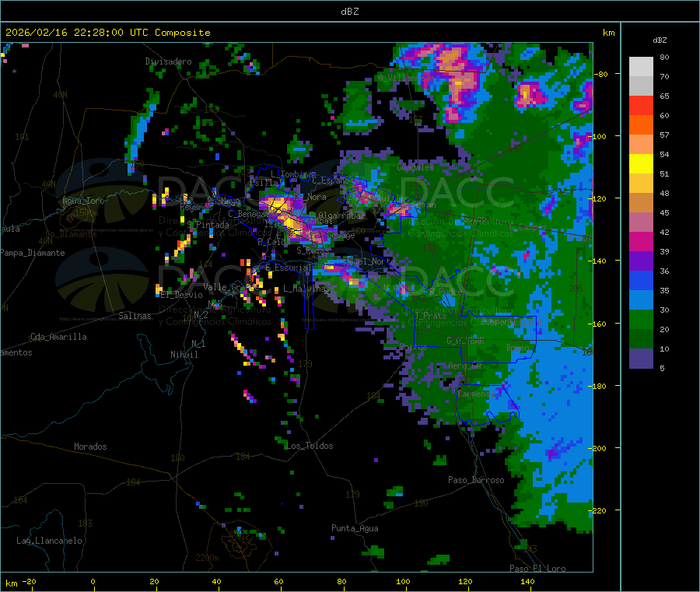
Task: Click the 'Divisadero' place label
Action: 168,61
